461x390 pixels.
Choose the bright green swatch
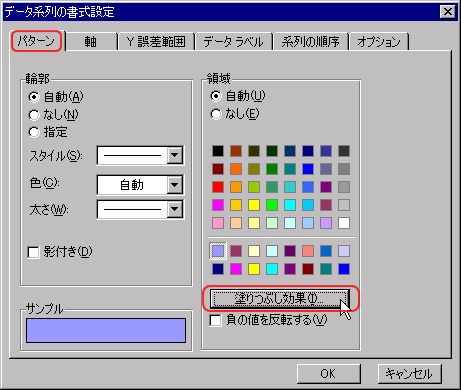[272, 205]
